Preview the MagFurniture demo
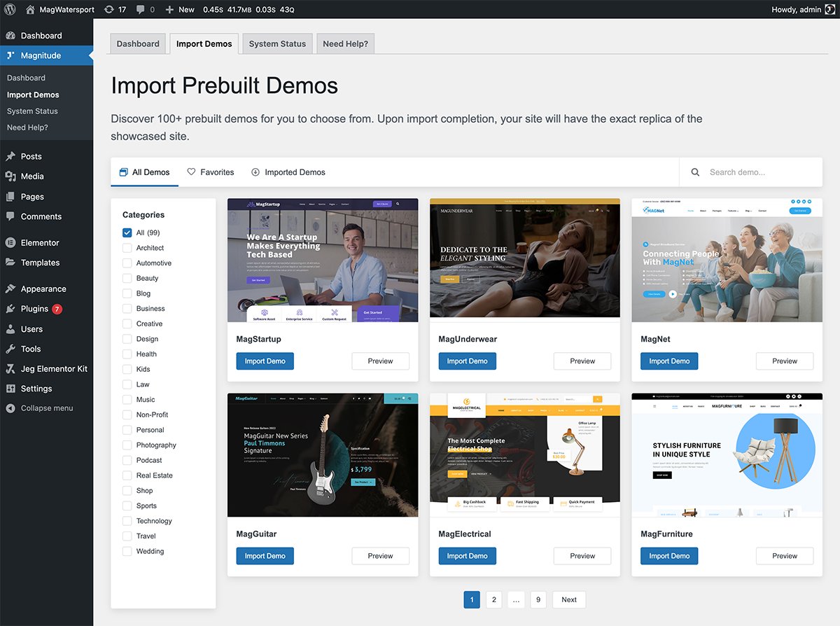The height and width of the screenshot is (626, 840). 784,556
